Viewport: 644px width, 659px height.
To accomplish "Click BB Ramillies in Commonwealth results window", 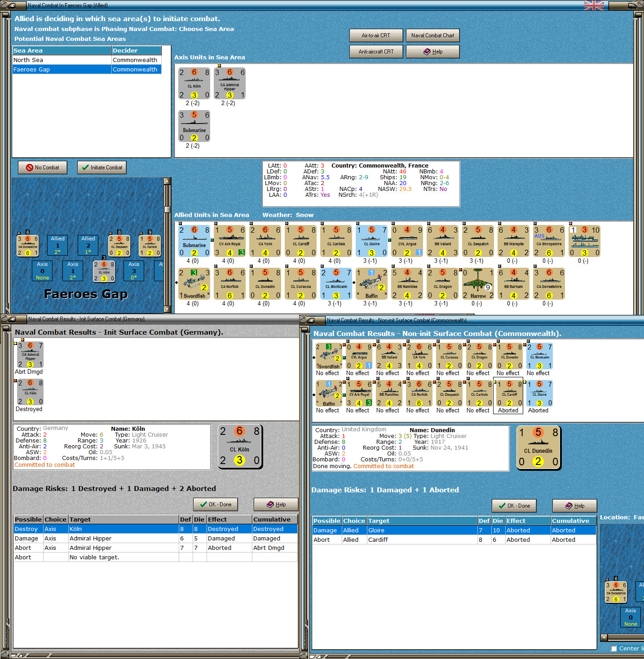I will pos(389,394).
